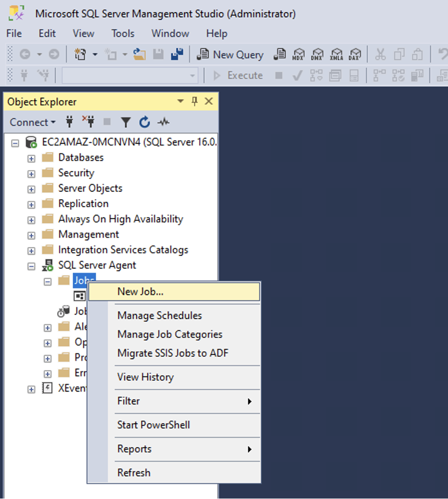Open the Filter submenu
The height and width of the screenshot is (499, 448).
click(174, 401)
